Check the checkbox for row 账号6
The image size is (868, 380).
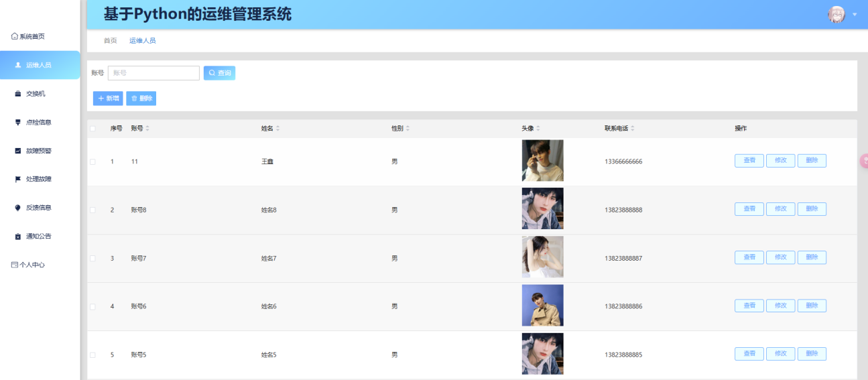tap(92, 306)
